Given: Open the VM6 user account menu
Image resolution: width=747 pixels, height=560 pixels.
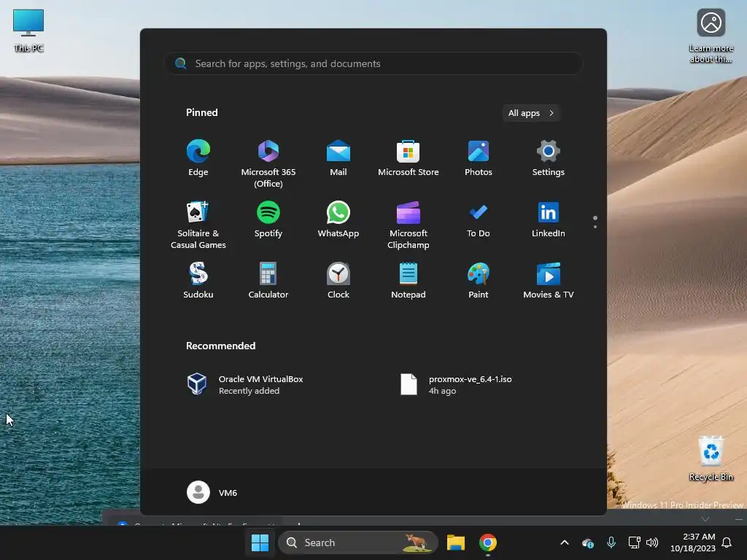Looking at the screenshot, I should tap(212, 492).
